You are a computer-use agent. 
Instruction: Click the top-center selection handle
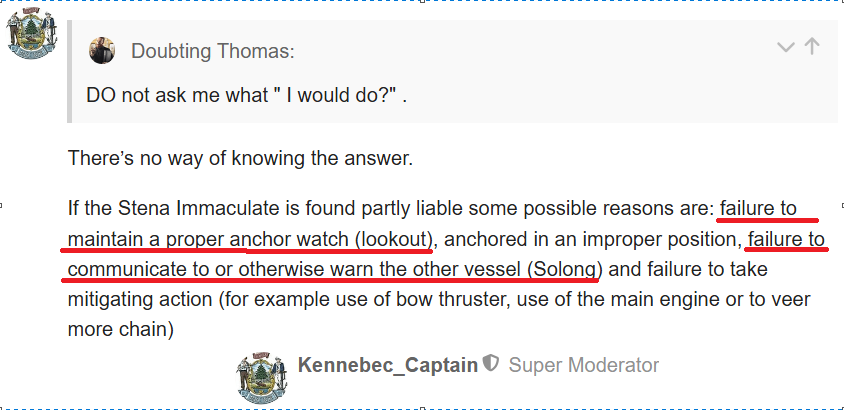click(422, 2)
